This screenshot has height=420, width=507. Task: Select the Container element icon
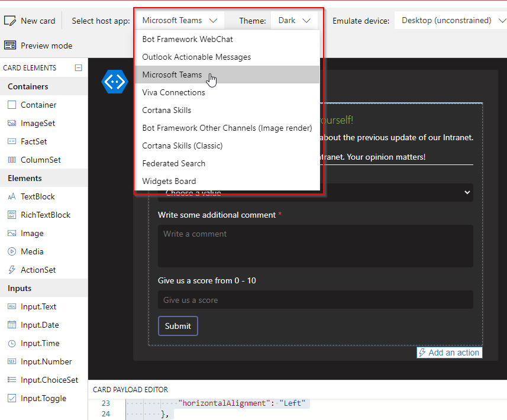click(x=12, y=105)
